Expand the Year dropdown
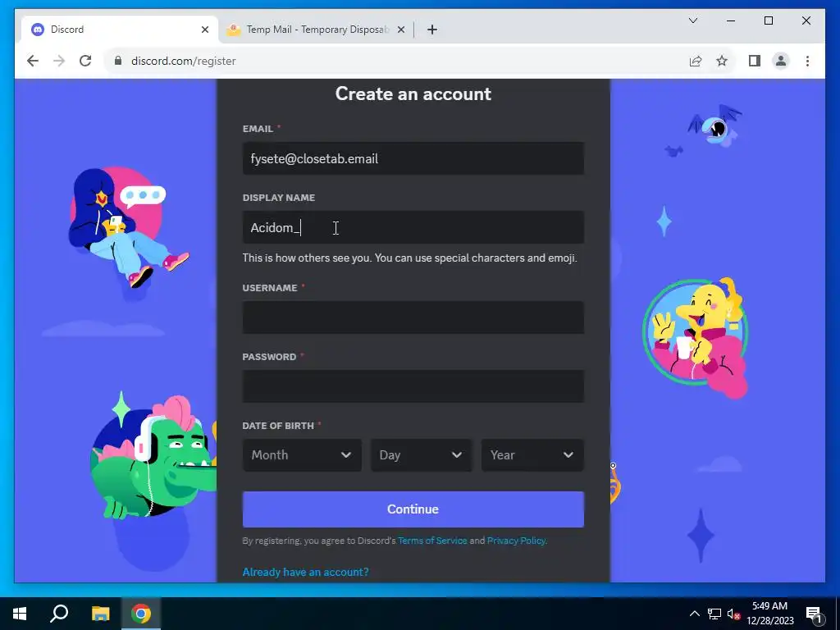Screen dimensions: 840x630 [532, 454]
